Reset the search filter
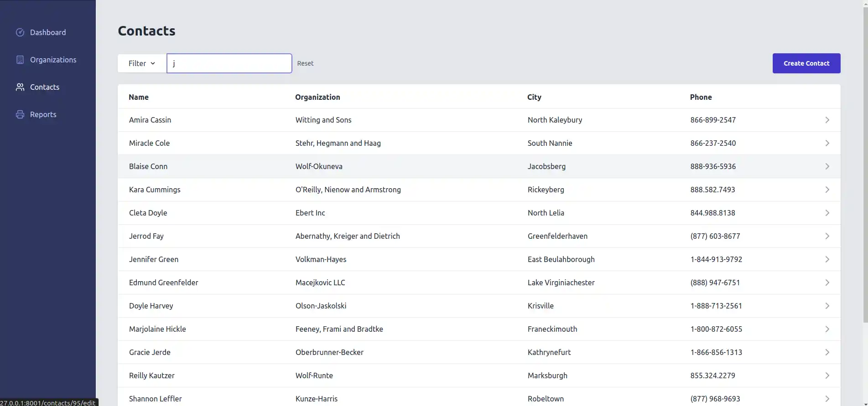868x406 pixels. click(305, 63)
